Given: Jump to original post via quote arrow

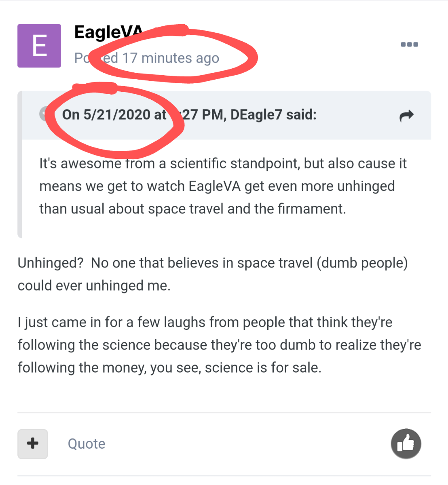Looking at the screenshot, I should coord(406,116).
